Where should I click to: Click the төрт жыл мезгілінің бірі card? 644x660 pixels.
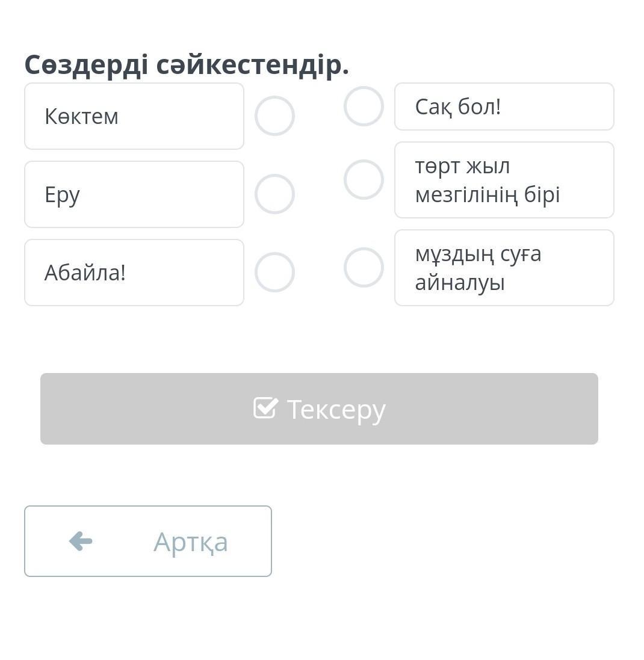pos(504,180)
